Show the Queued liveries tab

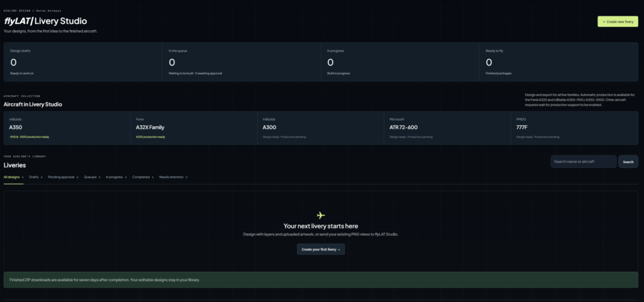pos(92,177)
